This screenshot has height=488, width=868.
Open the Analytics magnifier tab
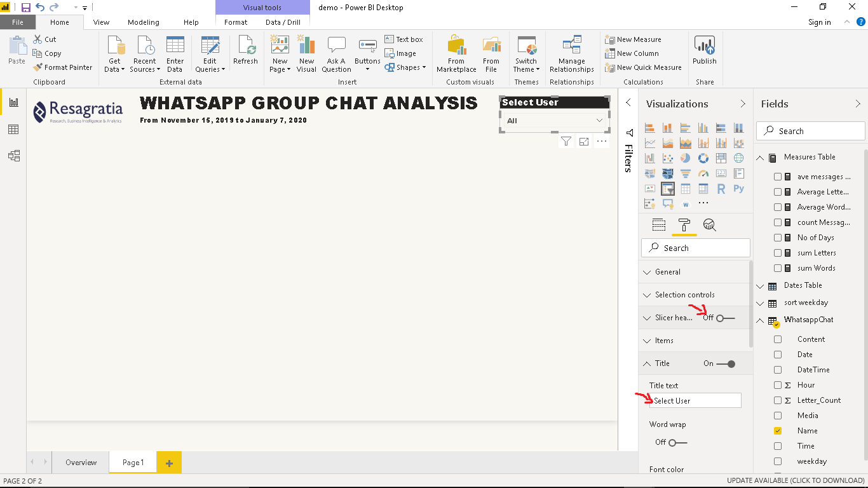click(x=710, y=225)
